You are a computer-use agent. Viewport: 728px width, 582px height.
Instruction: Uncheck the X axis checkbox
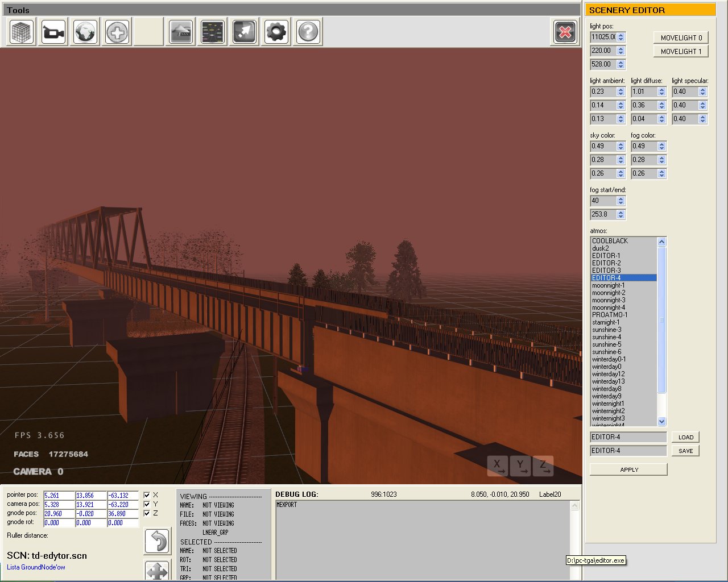(147, 495)
